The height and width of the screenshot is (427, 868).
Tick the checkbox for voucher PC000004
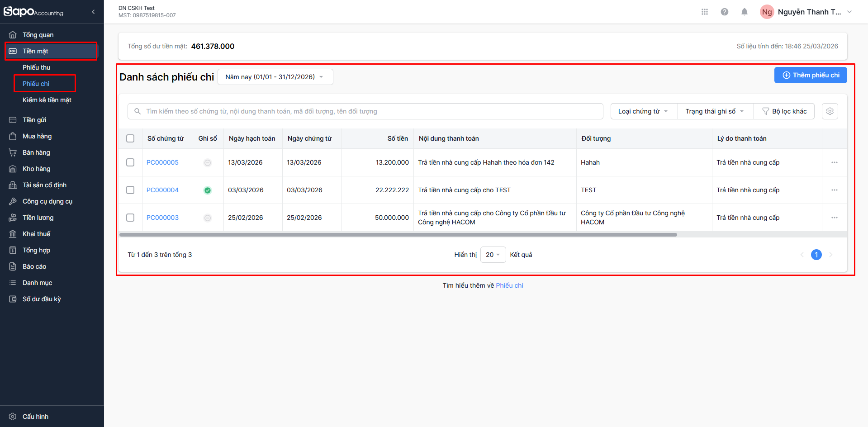[130, 190]
